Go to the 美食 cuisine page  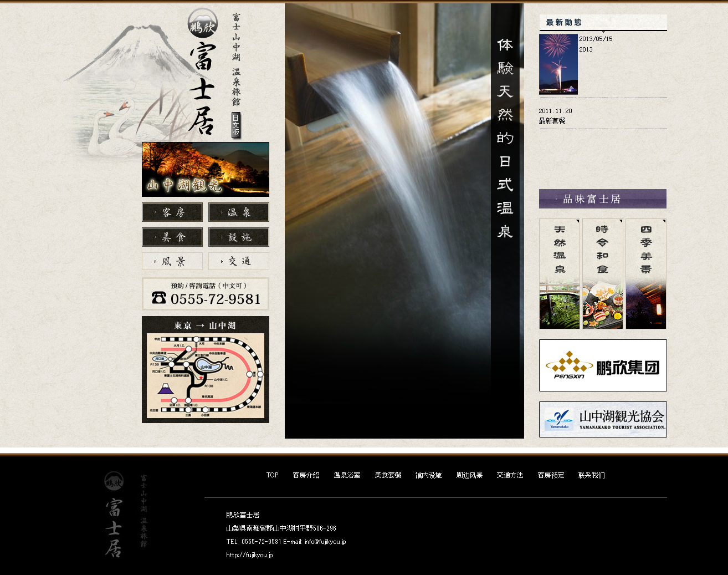point(172,237)
